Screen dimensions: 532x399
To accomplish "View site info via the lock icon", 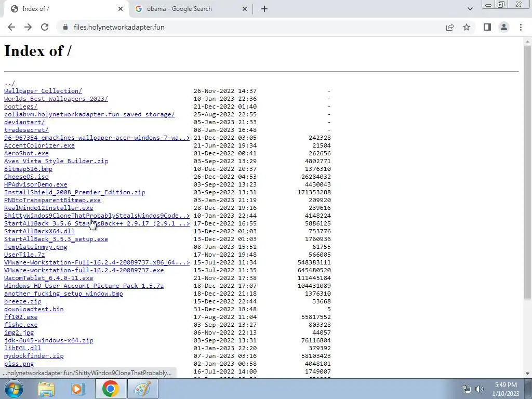I will 65,27.
